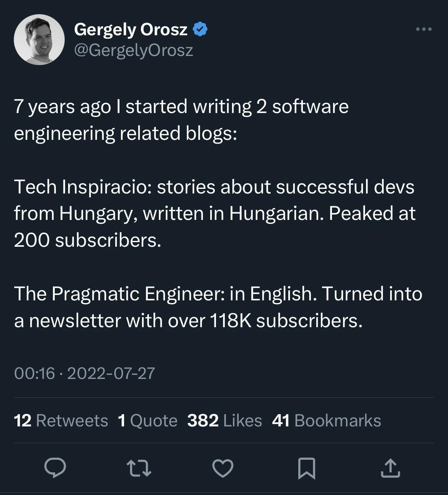Screen dimensions: 448x495
Task: Click the retweet arrows icon
Action: pyautogui.click(x=139, y=468)
